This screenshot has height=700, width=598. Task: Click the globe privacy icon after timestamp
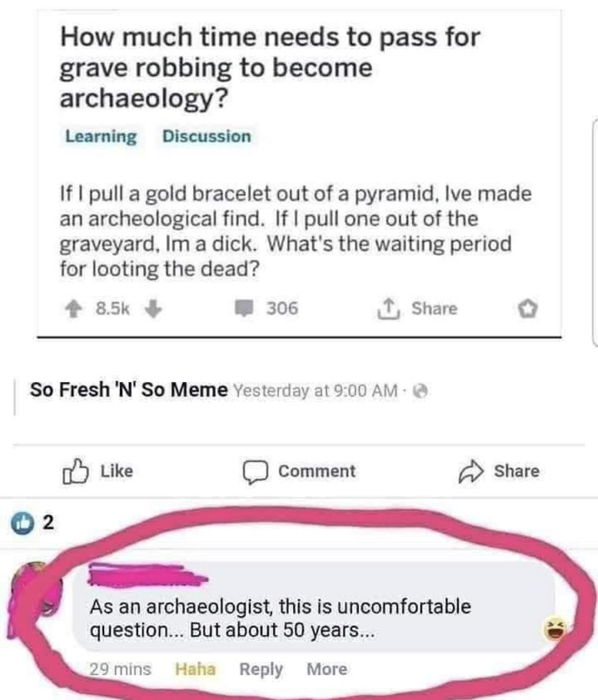pyautogui.click(x=420, y=391)
